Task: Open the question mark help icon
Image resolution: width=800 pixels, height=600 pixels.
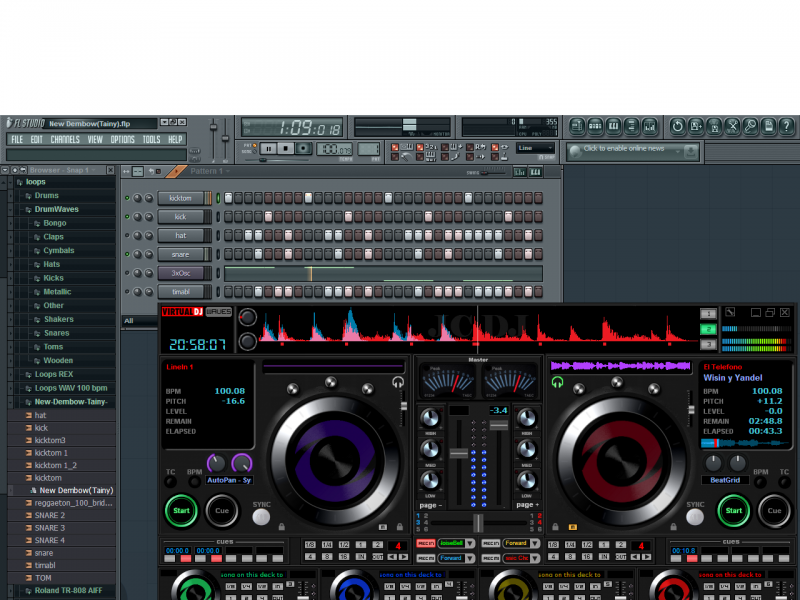Action: click(x=786, y=126)
